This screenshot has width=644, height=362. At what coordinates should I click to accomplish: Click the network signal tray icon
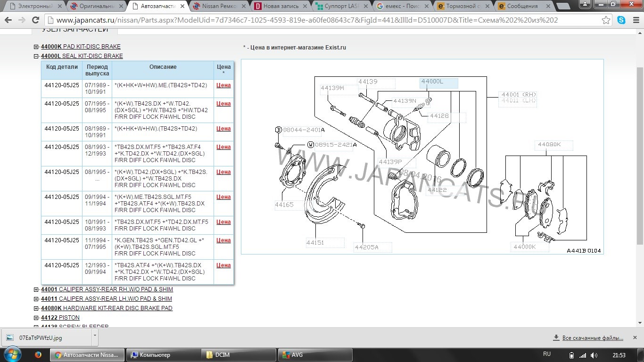pyautogui.click(x=583, y=355)
